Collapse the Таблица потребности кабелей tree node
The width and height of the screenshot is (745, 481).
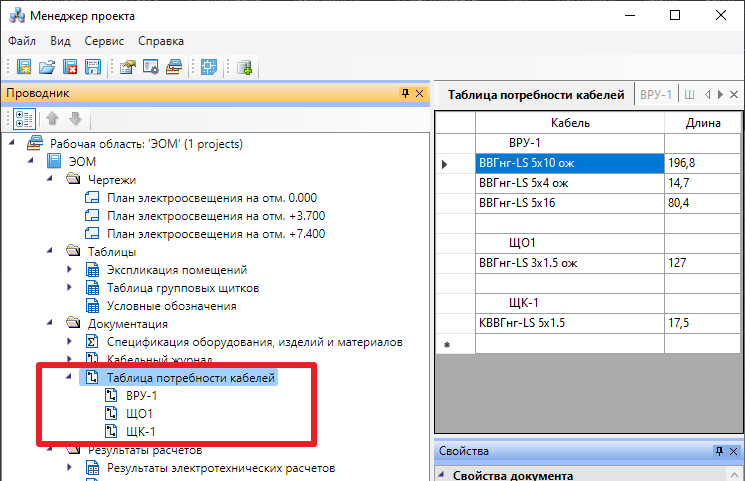coord(69,378)
